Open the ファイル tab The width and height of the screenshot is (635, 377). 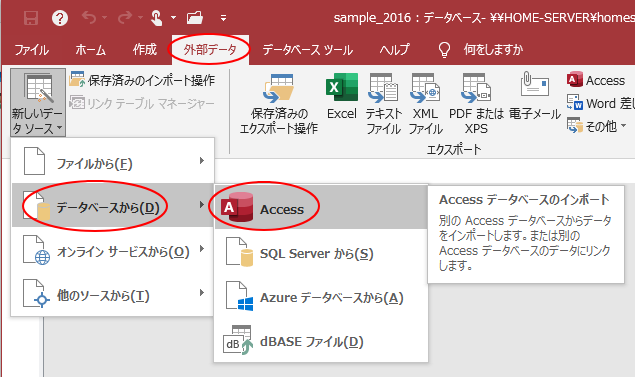pos(32,49)
